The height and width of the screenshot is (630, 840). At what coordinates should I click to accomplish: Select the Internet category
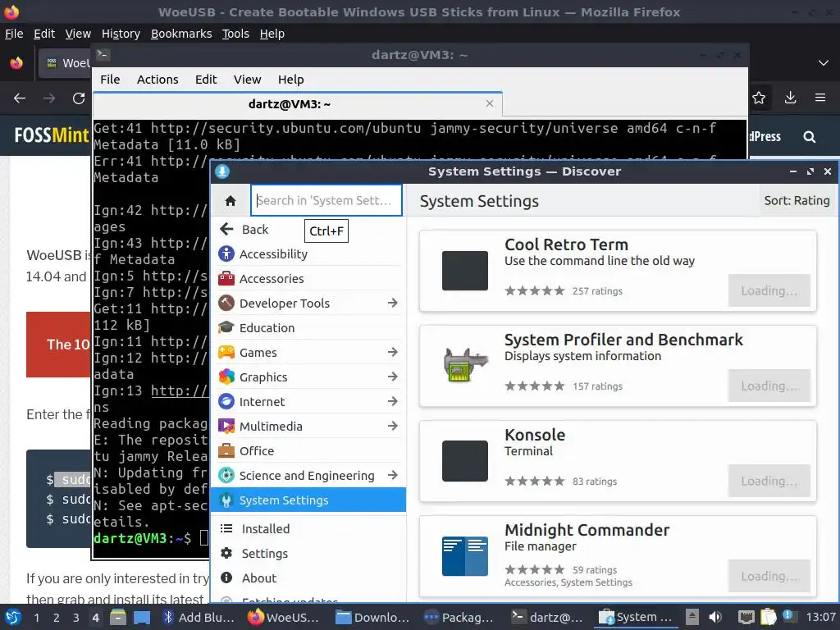click(308, 402)
